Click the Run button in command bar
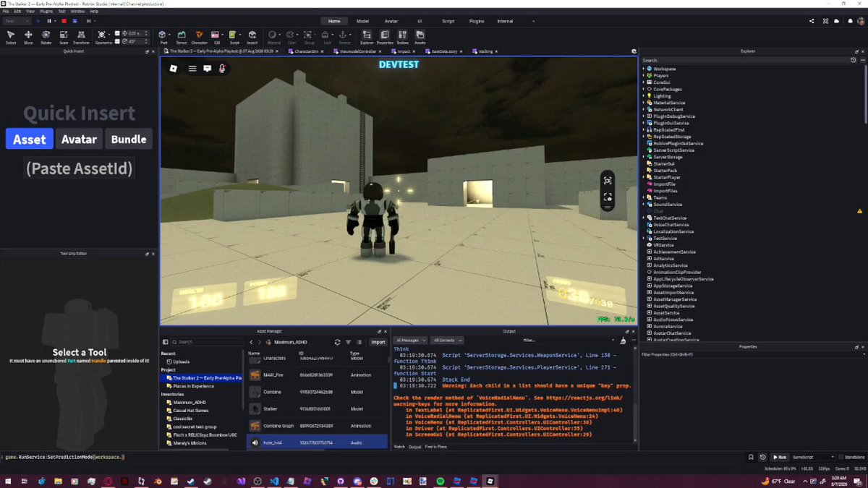Image resolution: width=868 pixels, height=488 pixels. [x=780, y=457]
